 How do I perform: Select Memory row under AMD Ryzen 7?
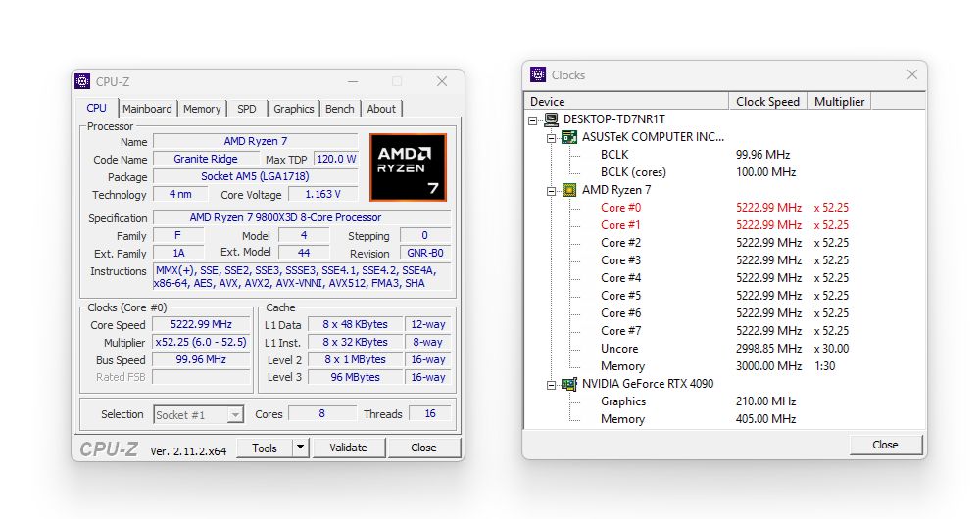pos(718,366)
